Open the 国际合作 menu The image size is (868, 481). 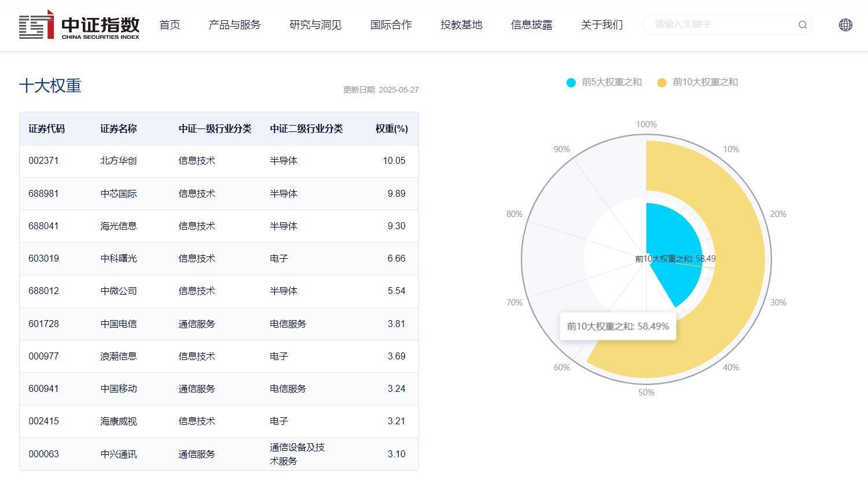(391, 25)
